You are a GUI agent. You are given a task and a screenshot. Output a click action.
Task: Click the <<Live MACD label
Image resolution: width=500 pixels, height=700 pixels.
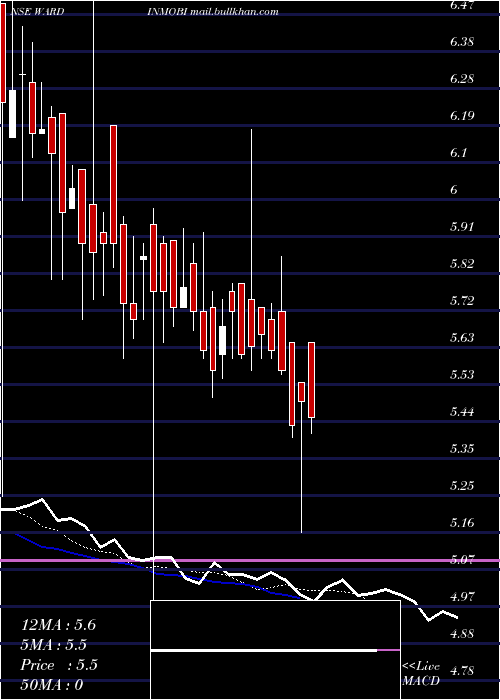point(421,674)
